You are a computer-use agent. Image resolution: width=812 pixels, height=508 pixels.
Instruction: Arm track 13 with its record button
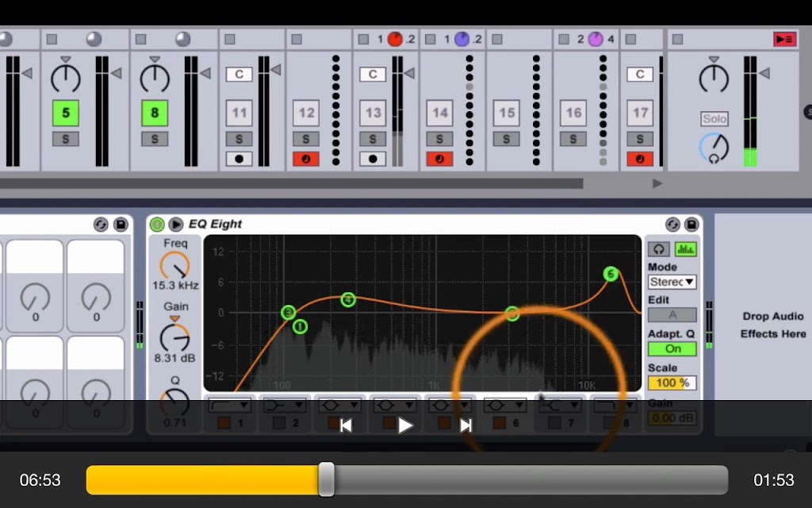(x=373, y=159)
